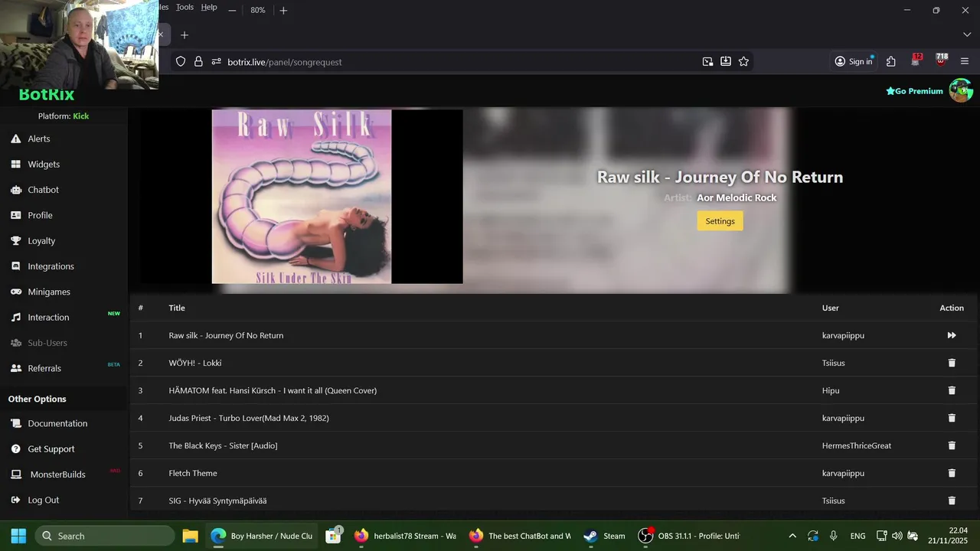Show hidden system tray icons chevron
Screen dimensions: 980x551
[x=792, y=536]
